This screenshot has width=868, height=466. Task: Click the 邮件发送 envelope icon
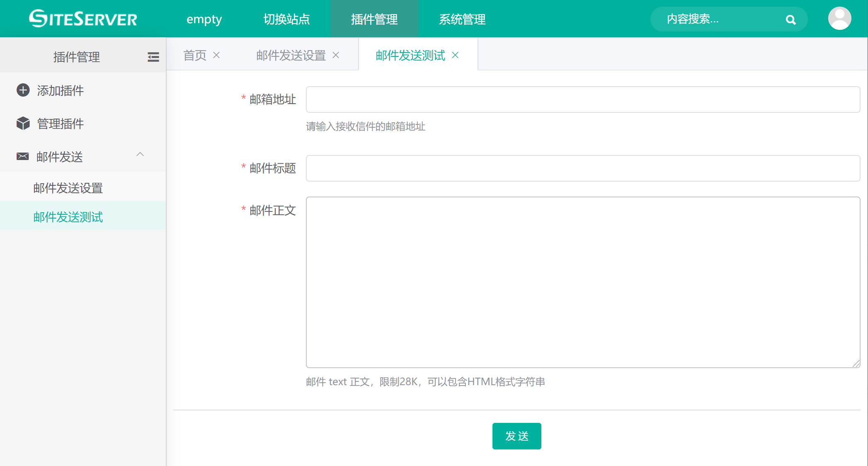(x=23, y=156)
